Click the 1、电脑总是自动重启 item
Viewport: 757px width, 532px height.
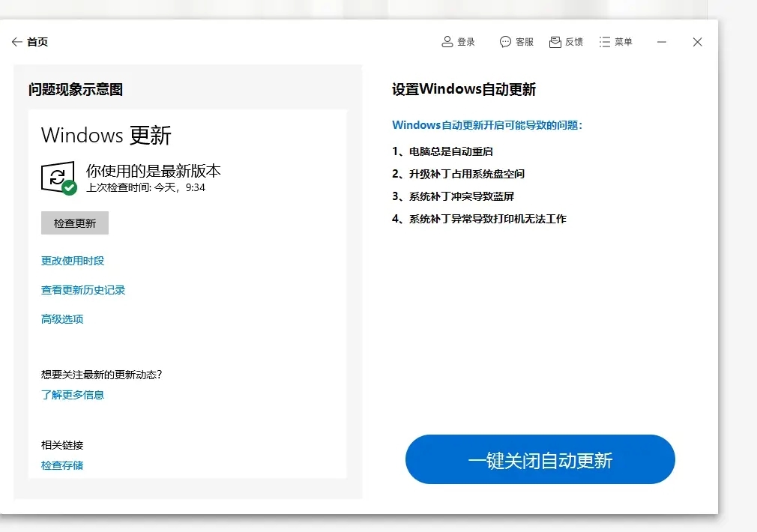click(443, 151)
